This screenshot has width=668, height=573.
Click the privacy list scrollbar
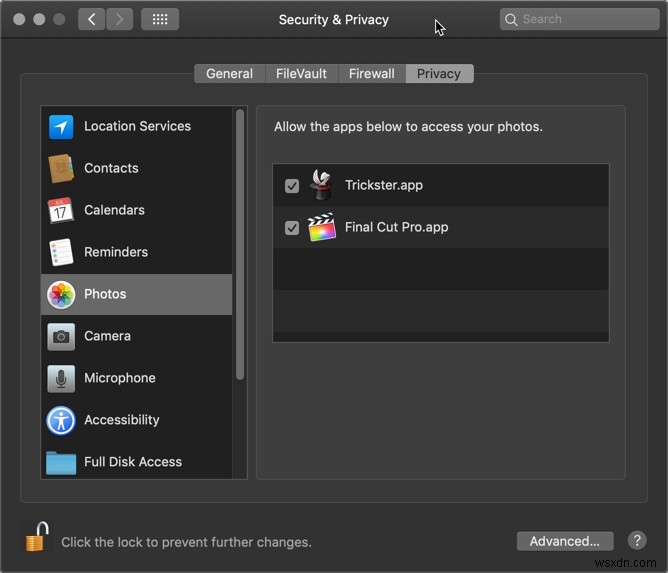240,245
